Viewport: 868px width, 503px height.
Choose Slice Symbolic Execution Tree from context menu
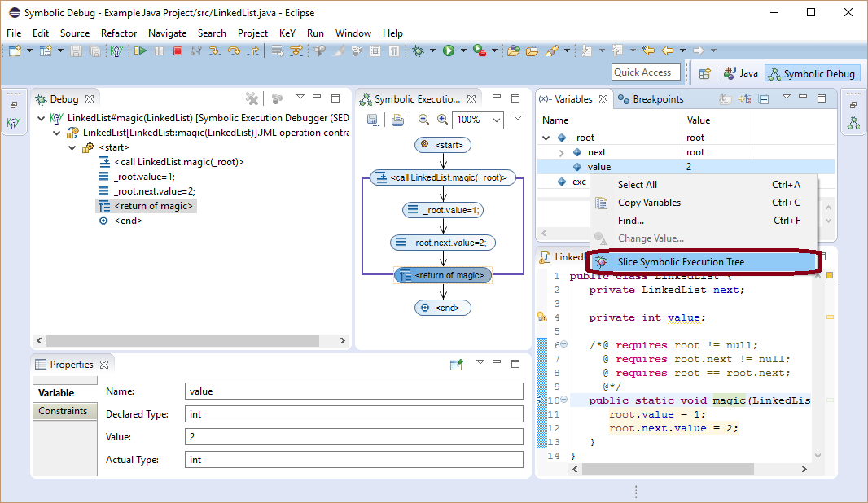704,262
